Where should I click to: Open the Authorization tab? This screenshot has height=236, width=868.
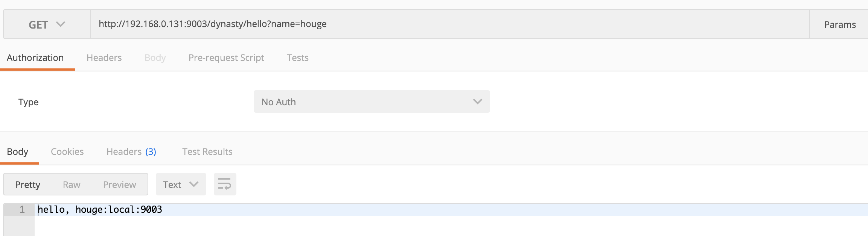click(x=35, y=57)
